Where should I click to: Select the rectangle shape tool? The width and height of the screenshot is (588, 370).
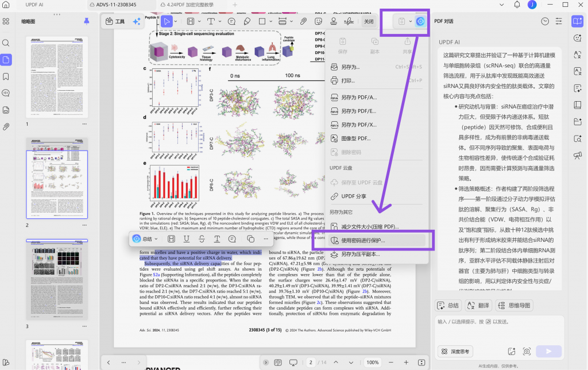point(262,21)
